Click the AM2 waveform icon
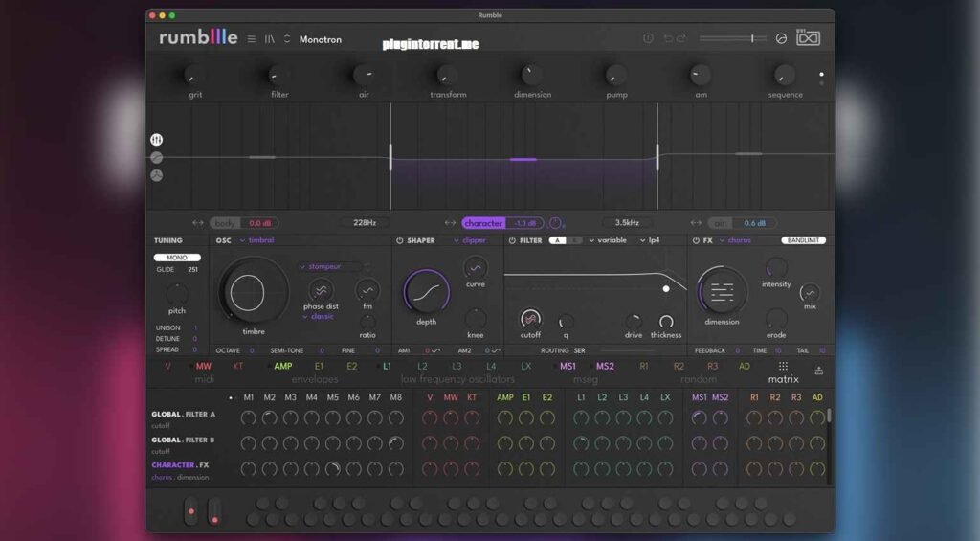The width and height of the screenshot is (980, 541). tap(496, 350)
